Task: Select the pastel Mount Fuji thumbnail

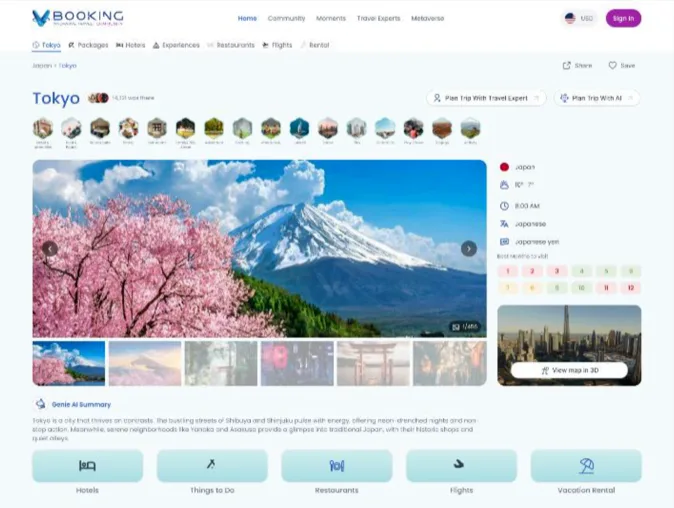Action: coord(145,363)
